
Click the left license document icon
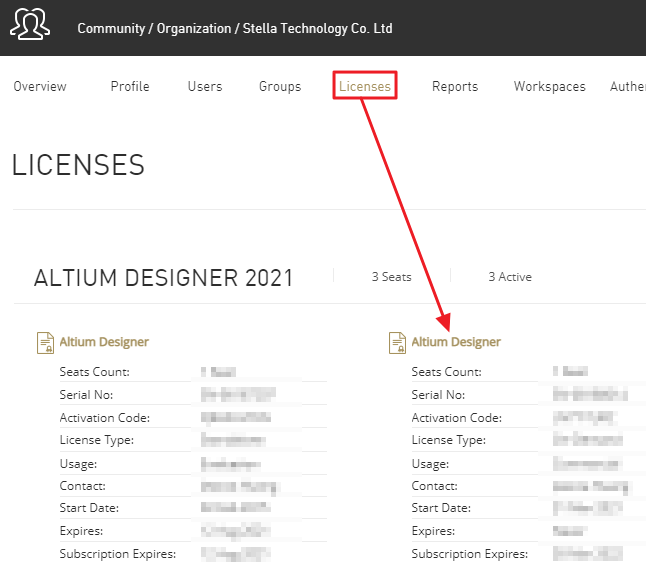pos(45,343)
